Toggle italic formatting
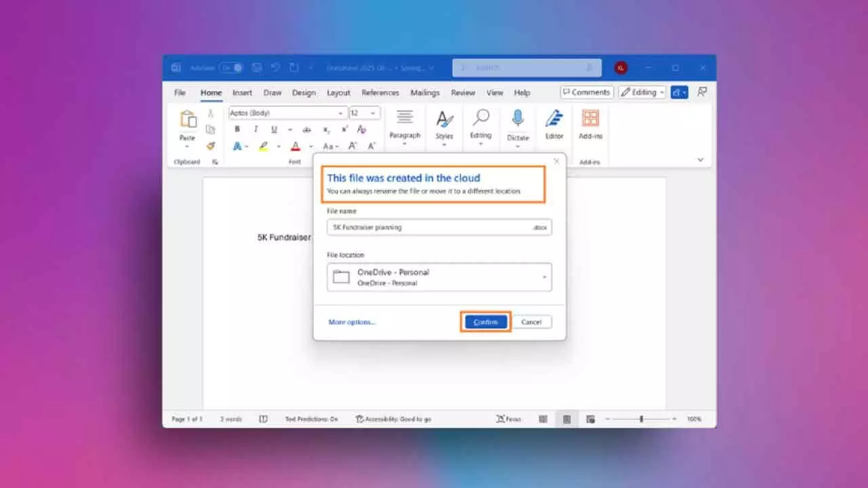 point(256,129)
